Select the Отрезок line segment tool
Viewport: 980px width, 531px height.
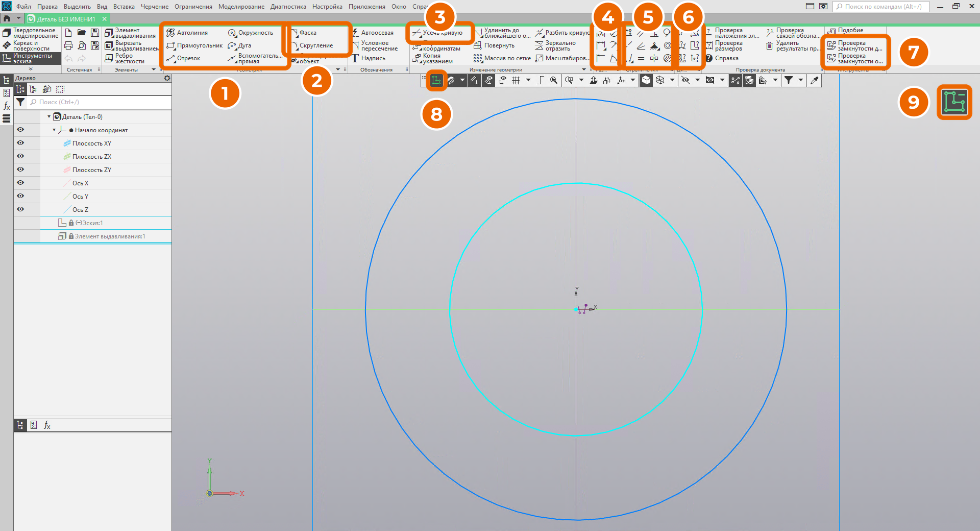183,58
